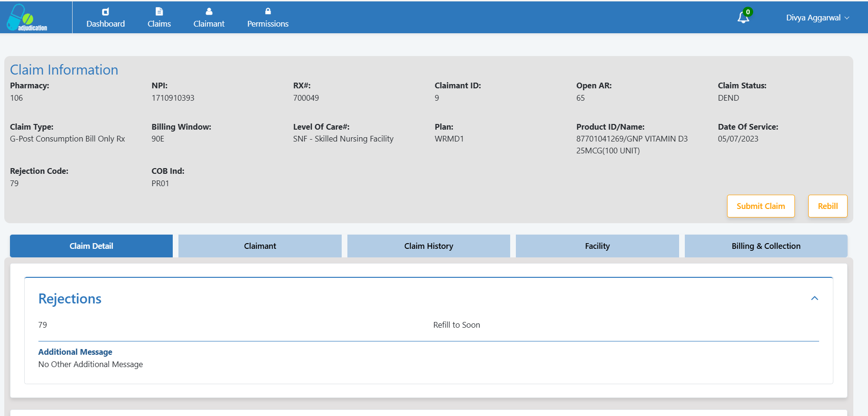Screen dimensions: 868x416
Task: Open notifications bell icon
Action: click(743, 18)
